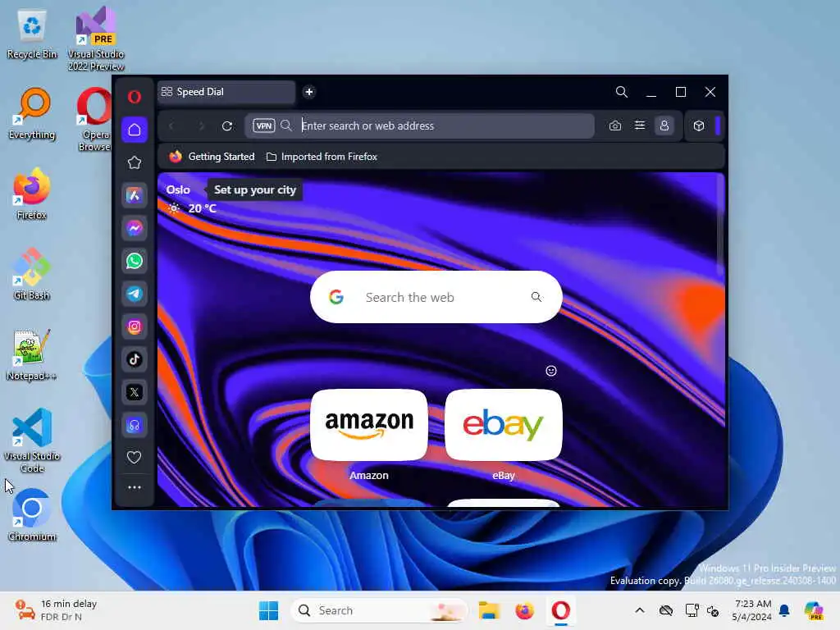Viewport: 840px width, 630px height.
Task: Open the Amazon speed dial tile
Action: click(369, 425)
